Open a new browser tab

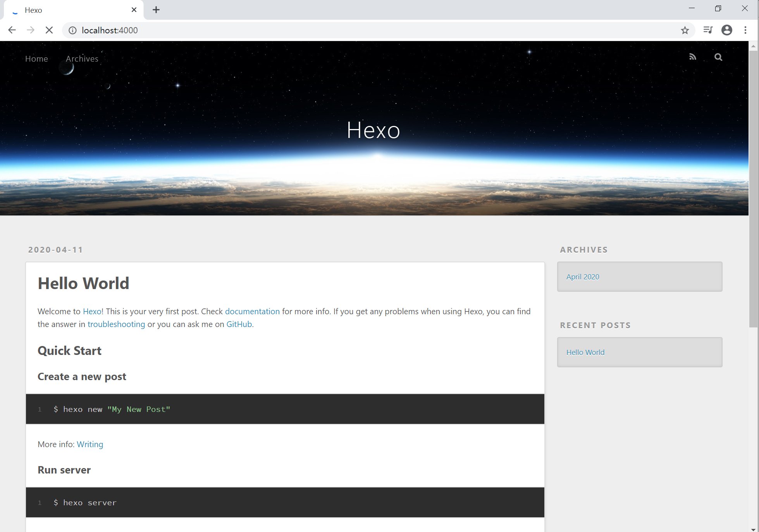[156, 10]
